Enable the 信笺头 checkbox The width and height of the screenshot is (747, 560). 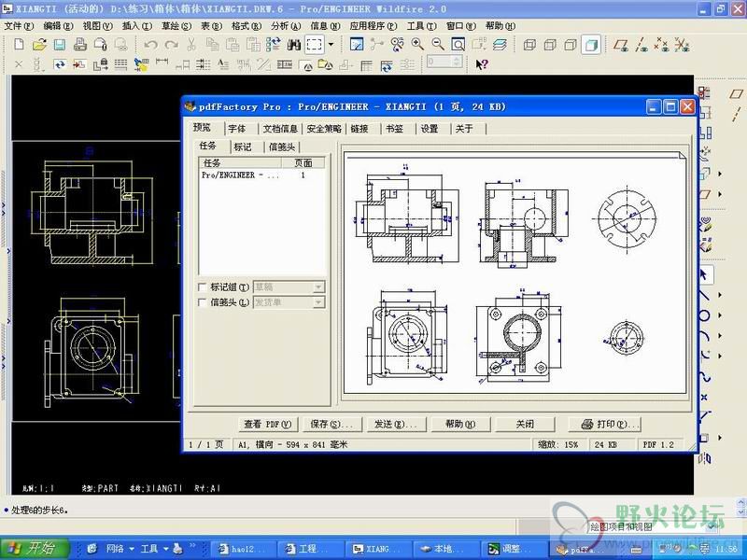(x=203, y=302)
